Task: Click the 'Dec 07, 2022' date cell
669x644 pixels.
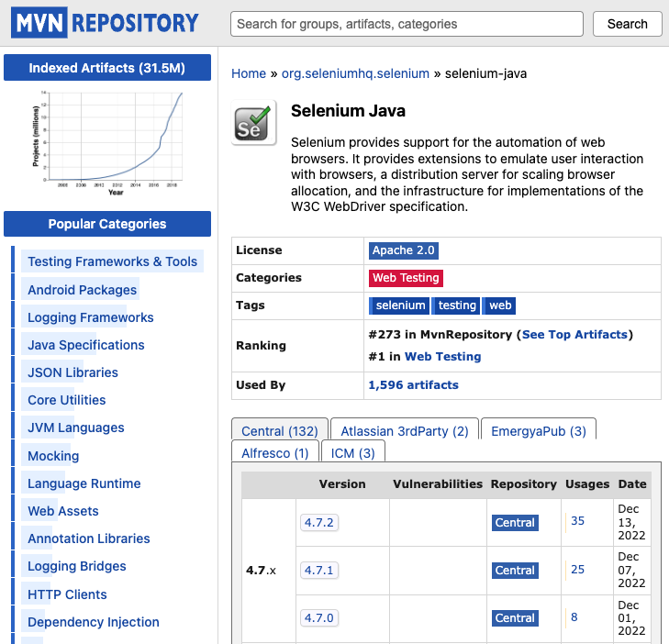Action: (x=631, y=570)
